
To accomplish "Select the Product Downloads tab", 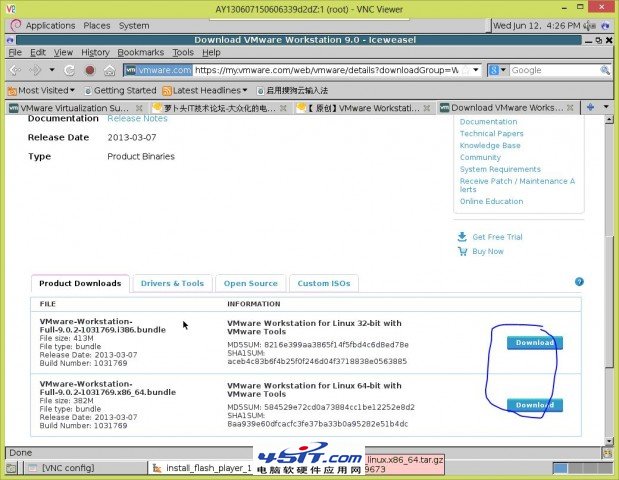I will (80, 283).
